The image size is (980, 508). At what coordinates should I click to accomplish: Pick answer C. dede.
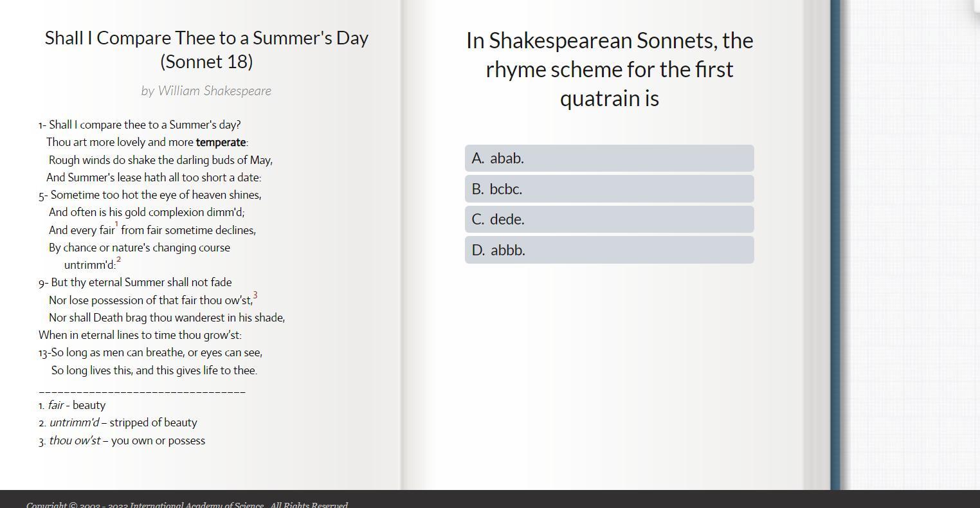click(608, 219)
